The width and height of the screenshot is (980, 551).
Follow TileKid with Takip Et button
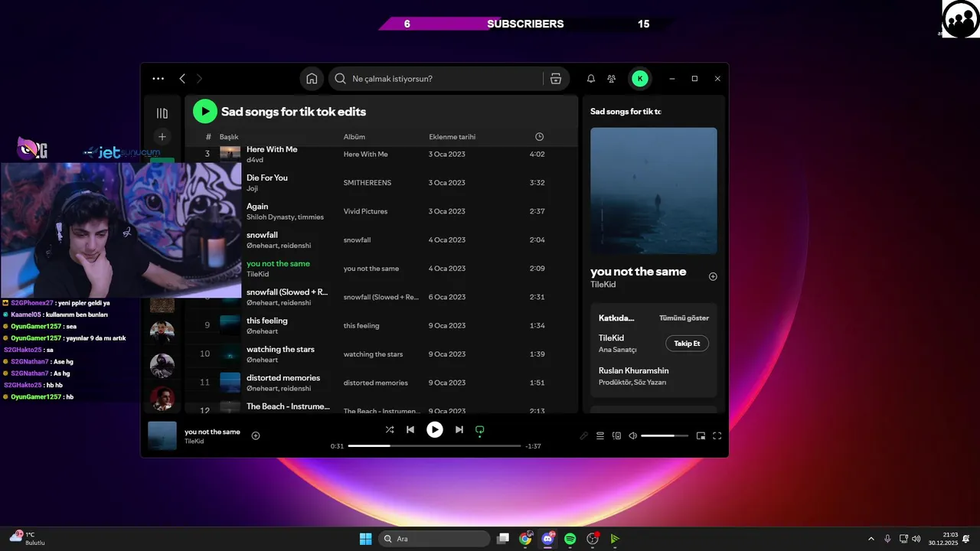tap(687, 344)
